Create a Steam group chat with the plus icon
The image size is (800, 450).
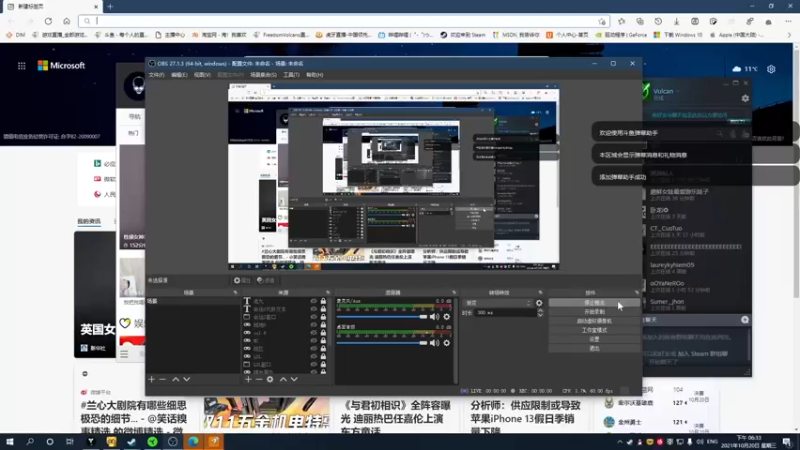click(x=745, y=320)
